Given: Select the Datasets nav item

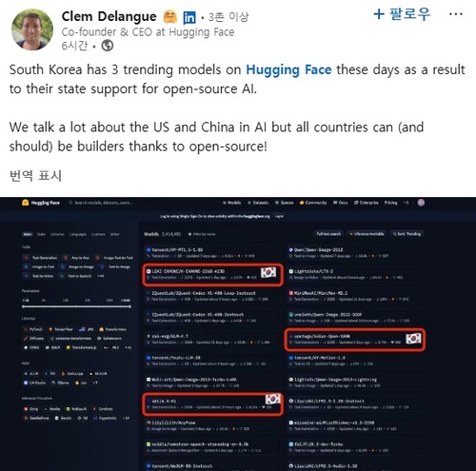Looking at the screenshot, I should tap(258, 203).
